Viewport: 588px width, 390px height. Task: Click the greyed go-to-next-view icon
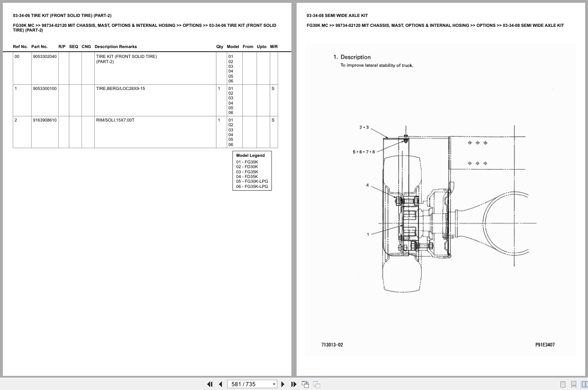point(316,384)
